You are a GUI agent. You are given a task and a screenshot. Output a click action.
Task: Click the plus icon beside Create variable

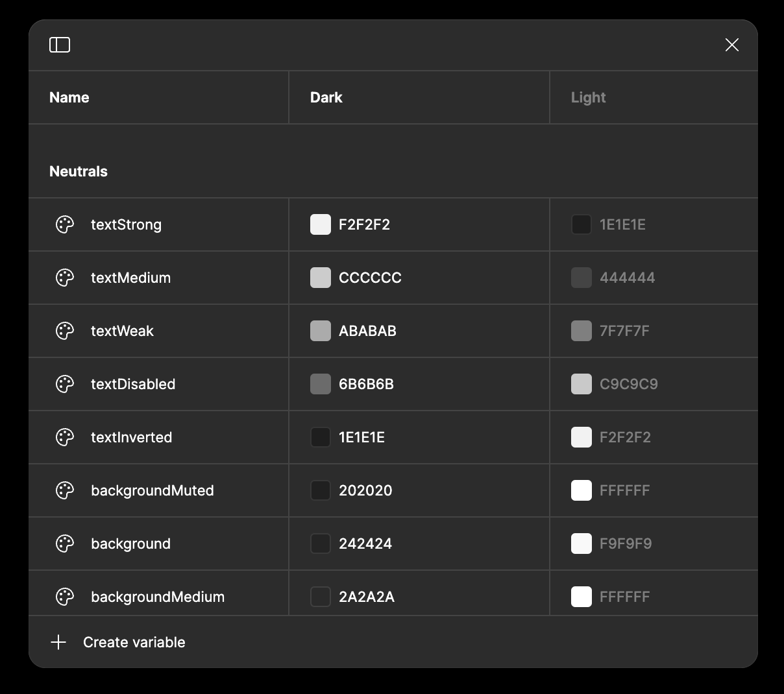(58, 642)
